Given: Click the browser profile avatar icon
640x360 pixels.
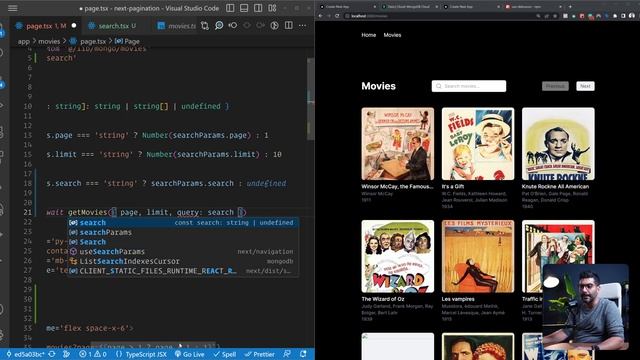Looking at the screenshot, I should pos(632,16).
